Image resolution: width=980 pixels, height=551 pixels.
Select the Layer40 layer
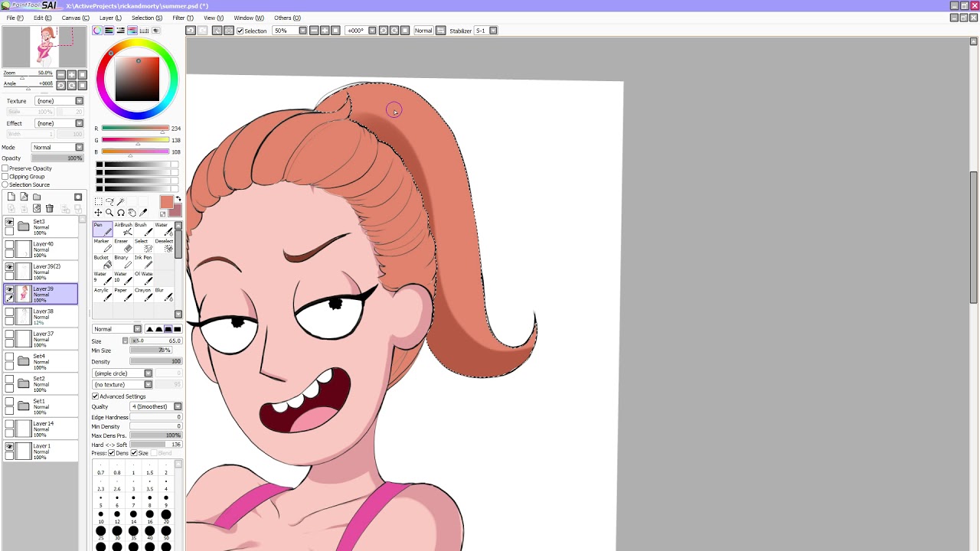(x=41, y=249)
